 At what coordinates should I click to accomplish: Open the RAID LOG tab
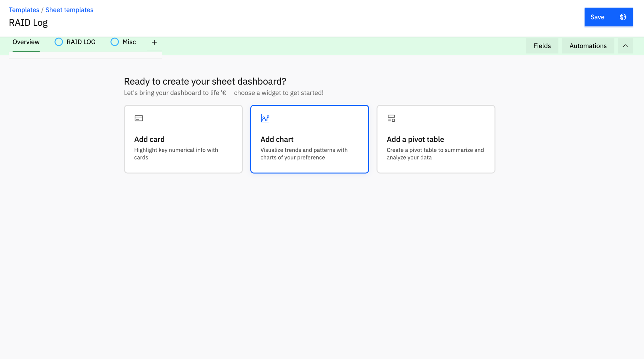coord(81,42)
